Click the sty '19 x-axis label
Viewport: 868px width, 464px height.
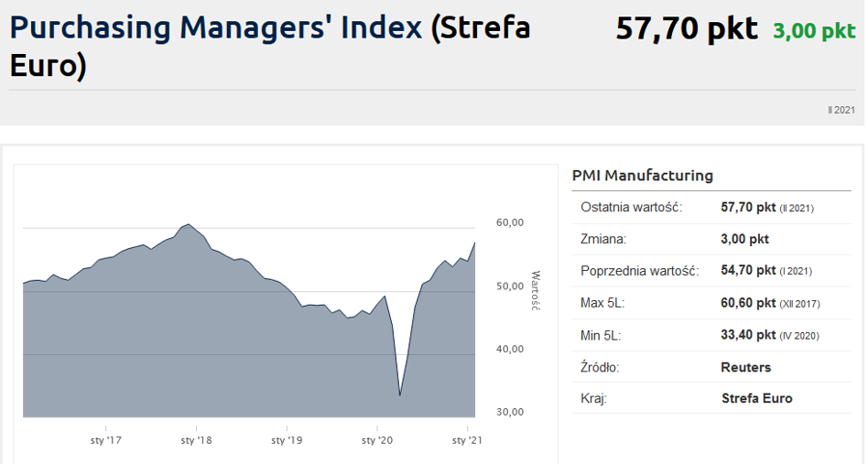tap(287, 440)
